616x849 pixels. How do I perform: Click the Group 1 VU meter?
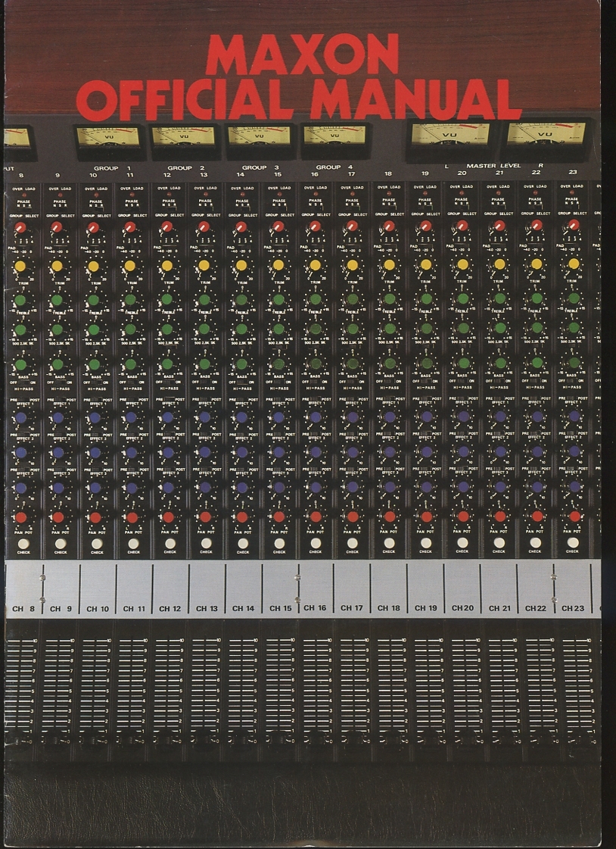coord(107,137)
